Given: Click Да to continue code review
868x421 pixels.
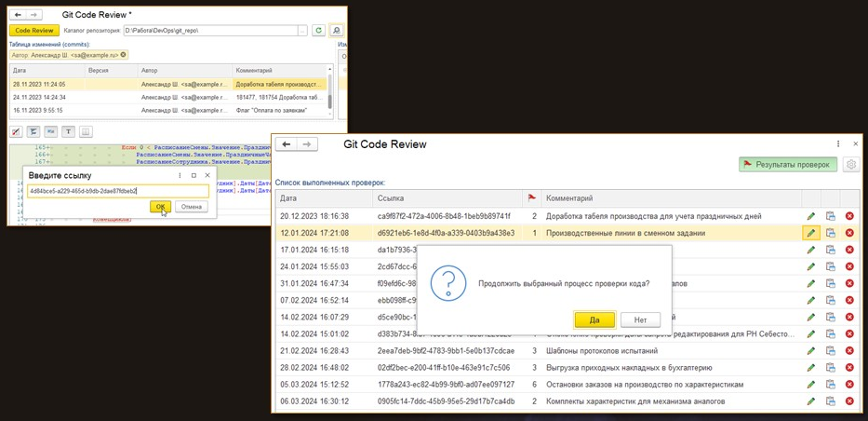Looking at the screenshot, I should [594, 319].
